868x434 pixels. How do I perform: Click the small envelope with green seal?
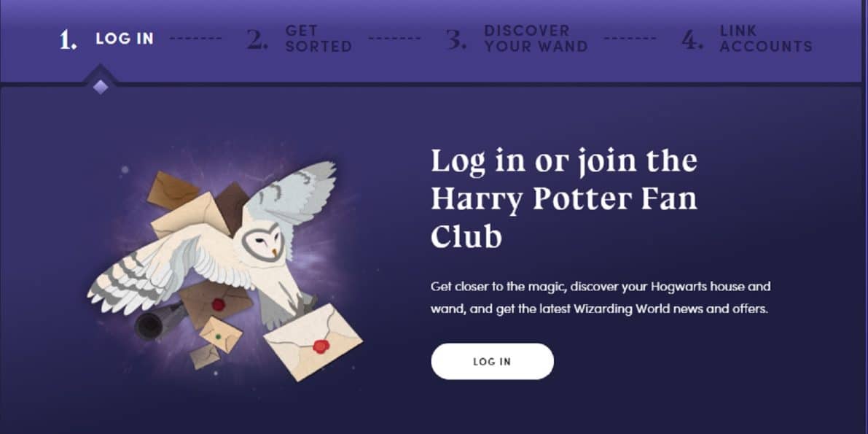(221, 335)
